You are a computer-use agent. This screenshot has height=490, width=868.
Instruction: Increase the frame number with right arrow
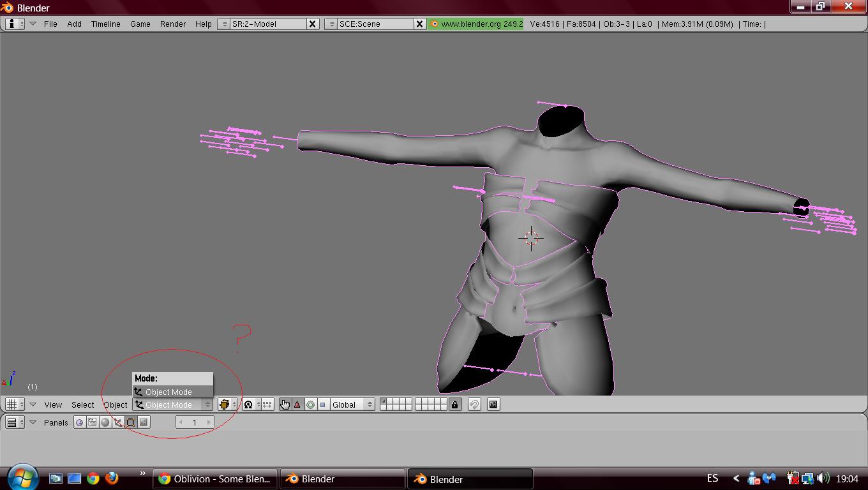click(x=208, y=422)
